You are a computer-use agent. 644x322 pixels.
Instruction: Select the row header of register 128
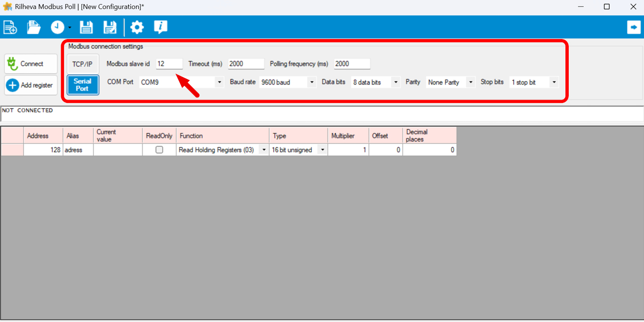(12, 150)
